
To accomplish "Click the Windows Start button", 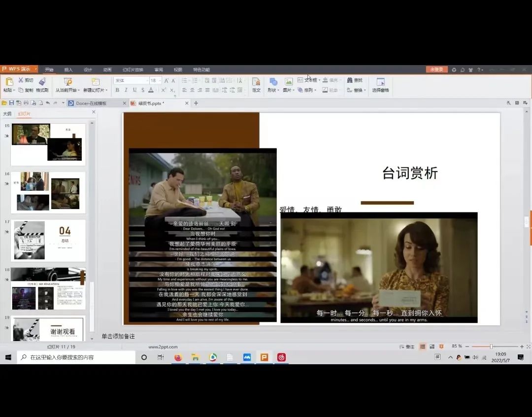I will (x=8, y=357).
